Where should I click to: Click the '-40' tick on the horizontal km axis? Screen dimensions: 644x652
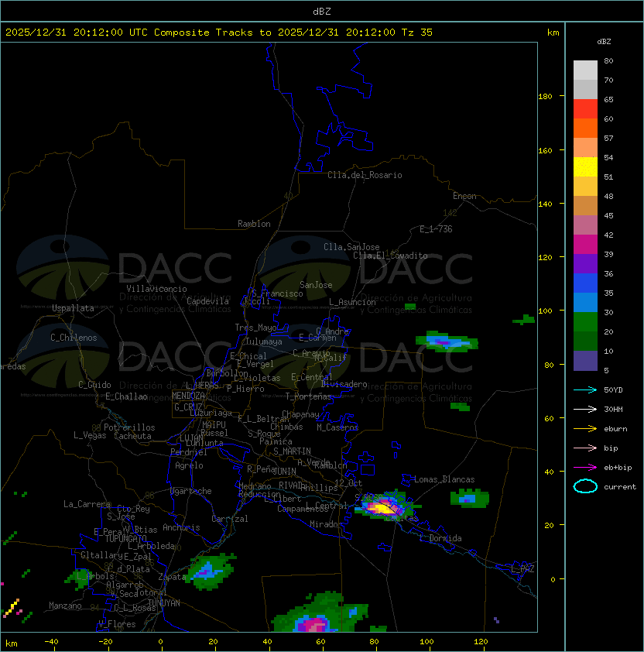[51, 641]
